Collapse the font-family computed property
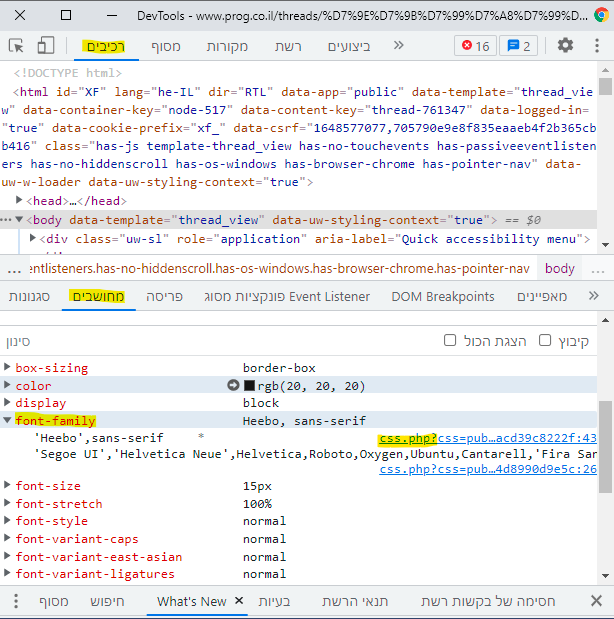The height and width of the screenshot is (619, 614). point(7,420)
